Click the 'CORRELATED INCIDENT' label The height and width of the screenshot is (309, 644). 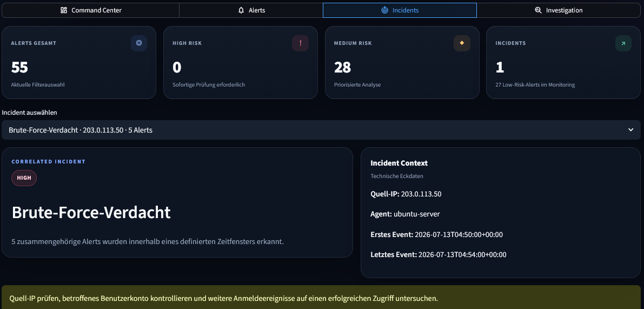tap(49, 161)
